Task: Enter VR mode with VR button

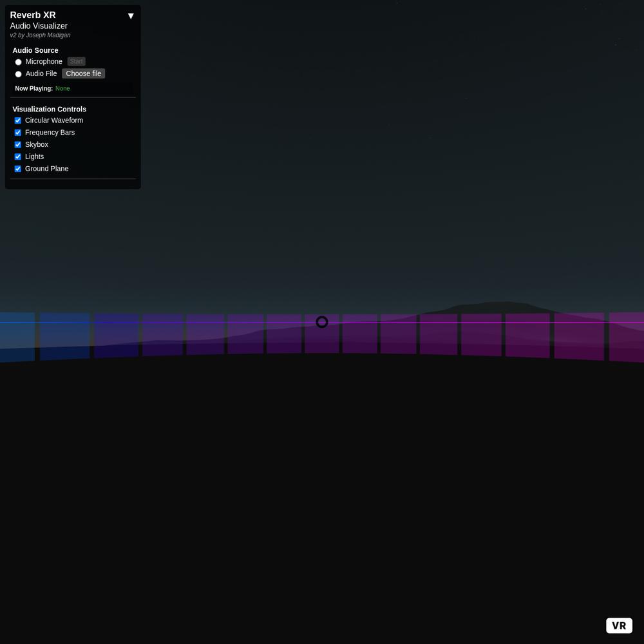Action: [x=619, y=625]
